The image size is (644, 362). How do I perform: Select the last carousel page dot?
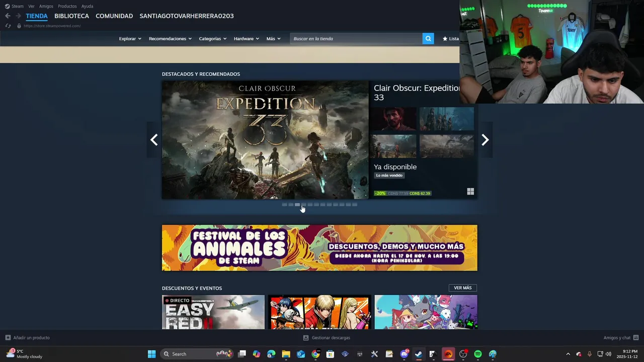[x=355, y=205]
